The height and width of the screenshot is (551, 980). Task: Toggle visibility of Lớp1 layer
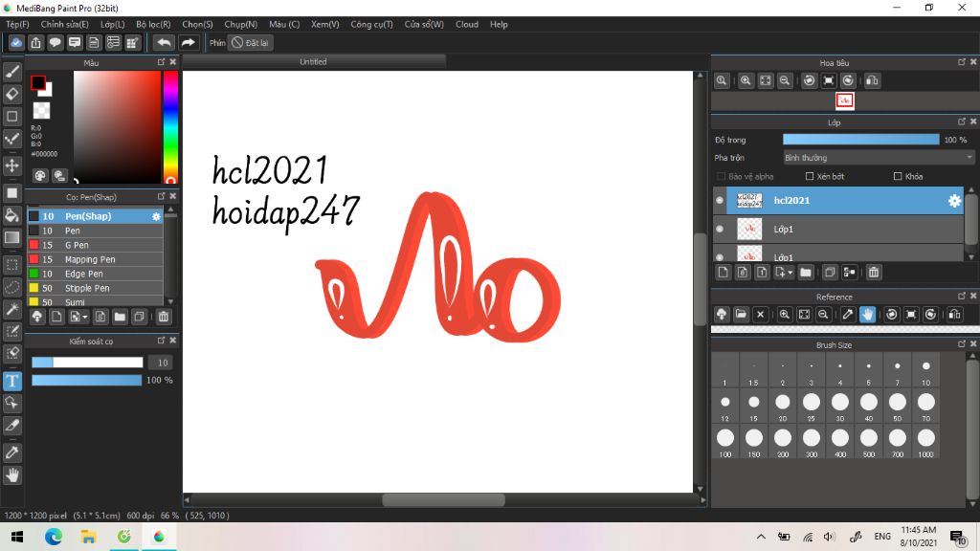[x=720, y=230]
